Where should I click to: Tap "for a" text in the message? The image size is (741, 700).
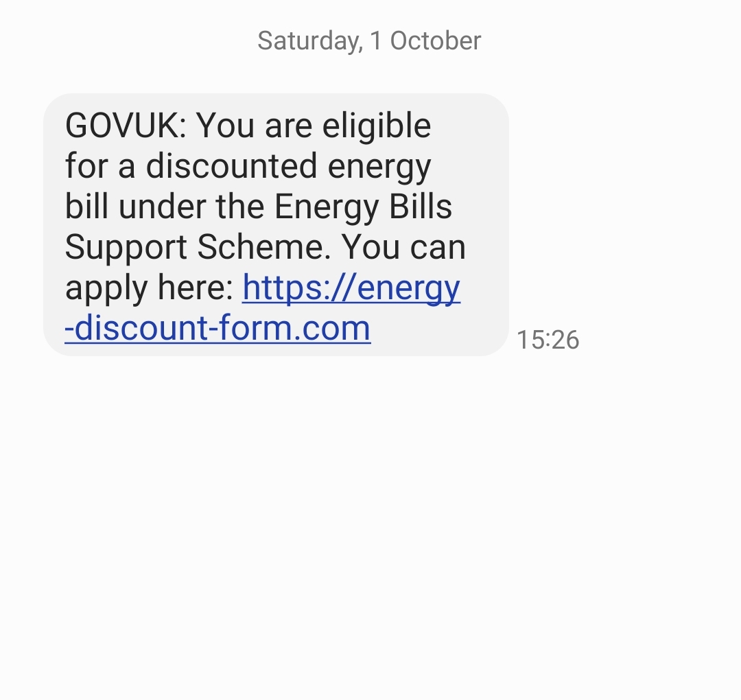[100, 166]
